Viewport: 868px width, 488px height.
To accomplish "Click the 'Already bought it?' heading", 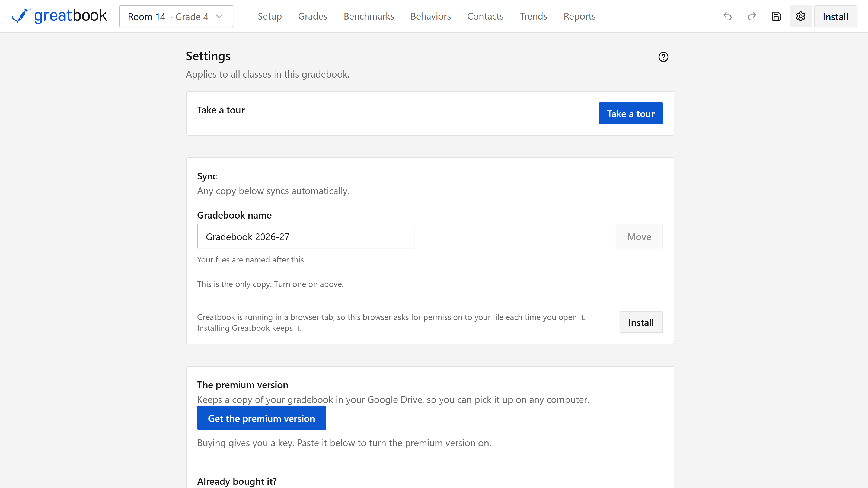I will click(x=237, y=481).
